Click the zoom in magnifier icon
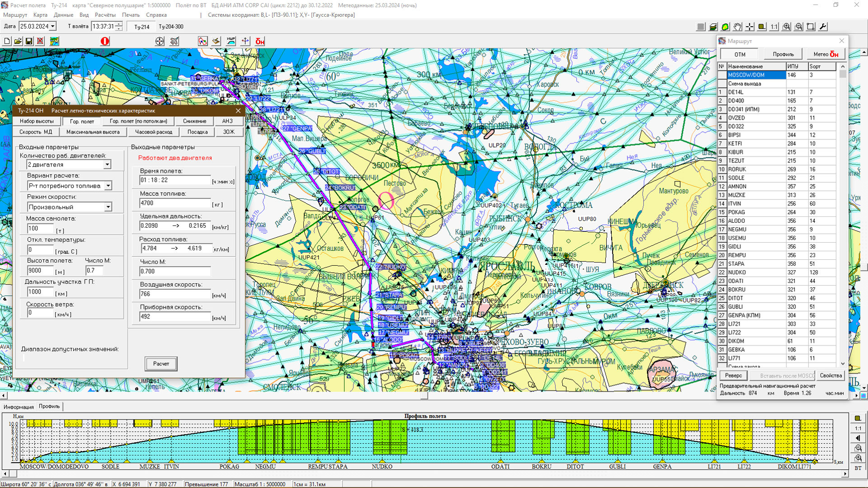The width and height of the screenshot is (868, 488). pyautogui.click(x=787, y=27)
